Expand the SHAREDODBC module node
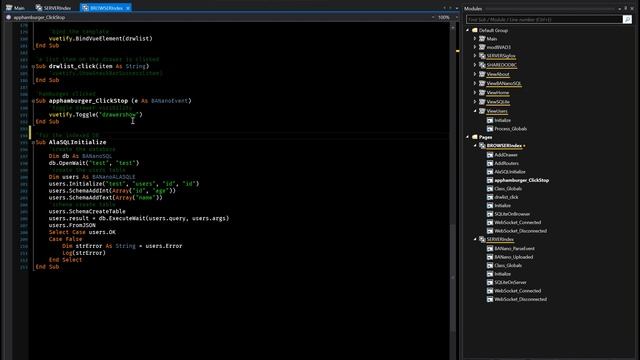 pos(475,64)
